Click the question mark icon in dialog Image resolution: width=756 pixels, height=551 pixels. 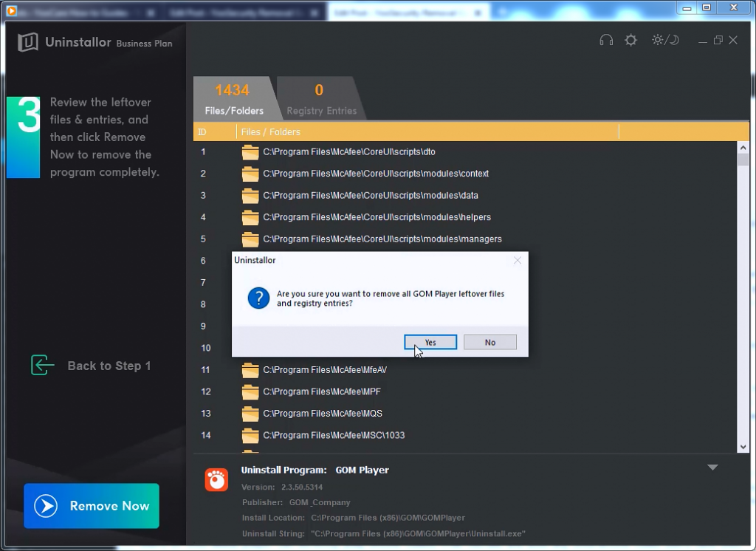258,298
